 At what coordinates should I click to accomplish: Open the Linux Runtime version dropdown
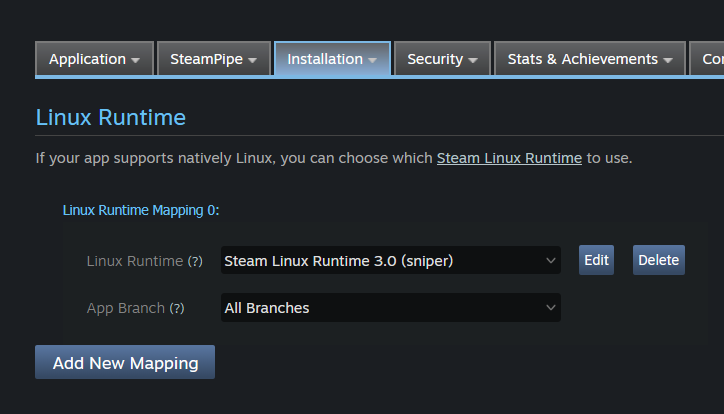point(390,260)
